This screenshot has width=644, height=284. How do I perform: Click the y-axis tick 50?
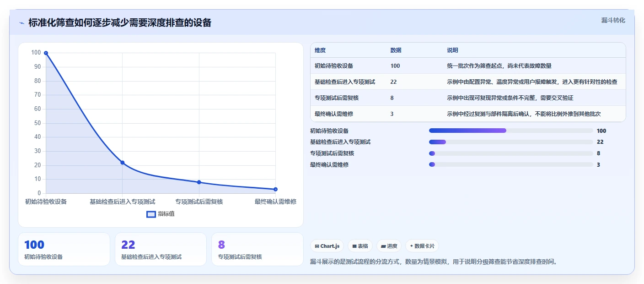[37, 123]
